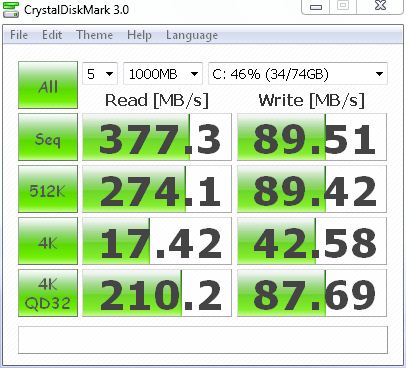Open the File menu
Viewport: 406px width, 368px height.
pyautogui.click(x=19, y=35)
